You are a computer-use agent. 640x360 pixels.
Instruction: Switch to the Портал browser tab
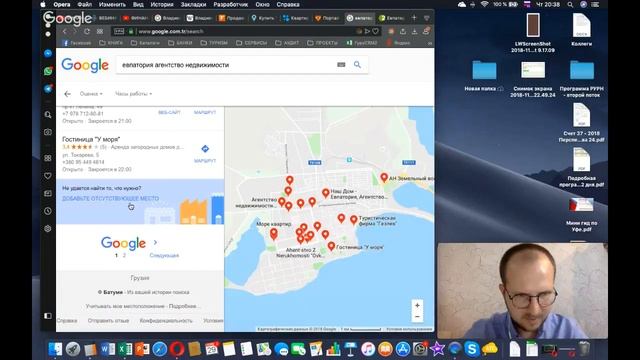pos(327,18)
